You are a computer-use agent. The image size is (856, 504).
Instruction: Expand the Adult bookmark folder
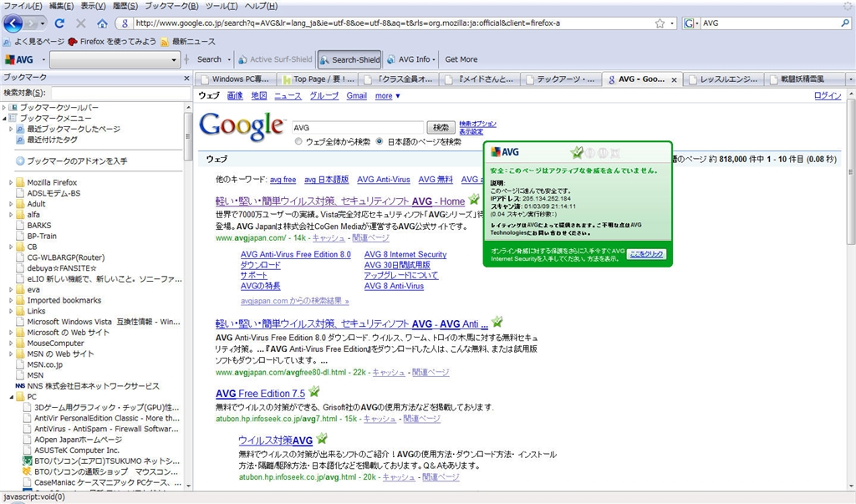pos(11,204)
